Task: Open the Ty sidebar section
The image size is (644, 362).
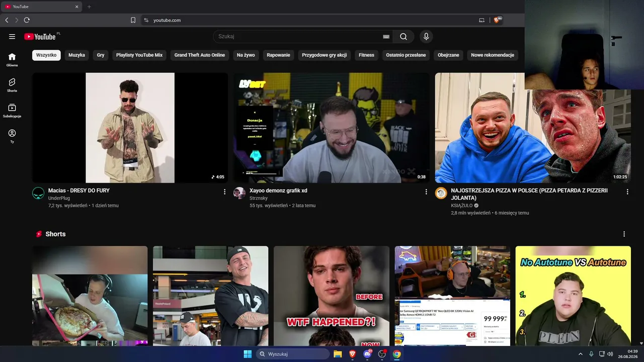Action: (12, 136)
